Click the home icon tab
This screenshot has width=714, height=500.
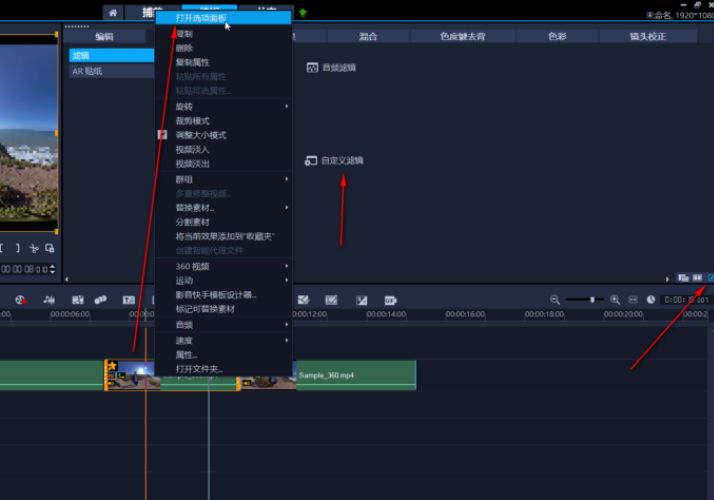[x=113, y=13]
